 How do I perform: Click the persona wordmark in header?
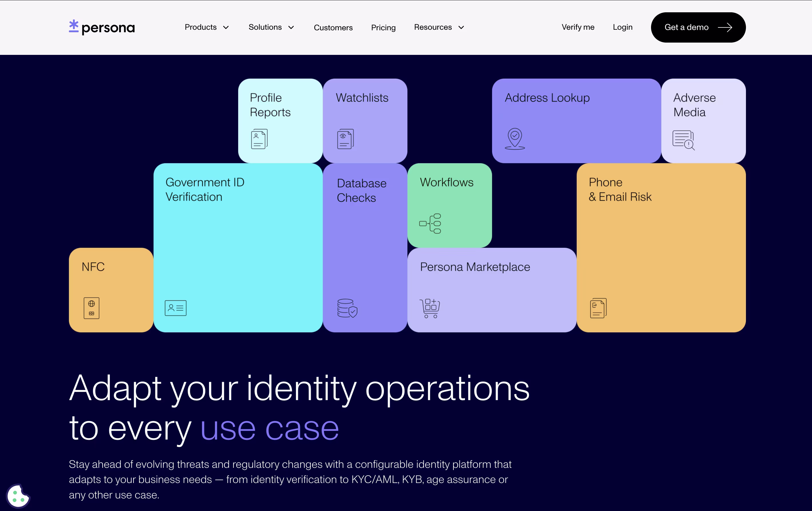click(108, 28)
